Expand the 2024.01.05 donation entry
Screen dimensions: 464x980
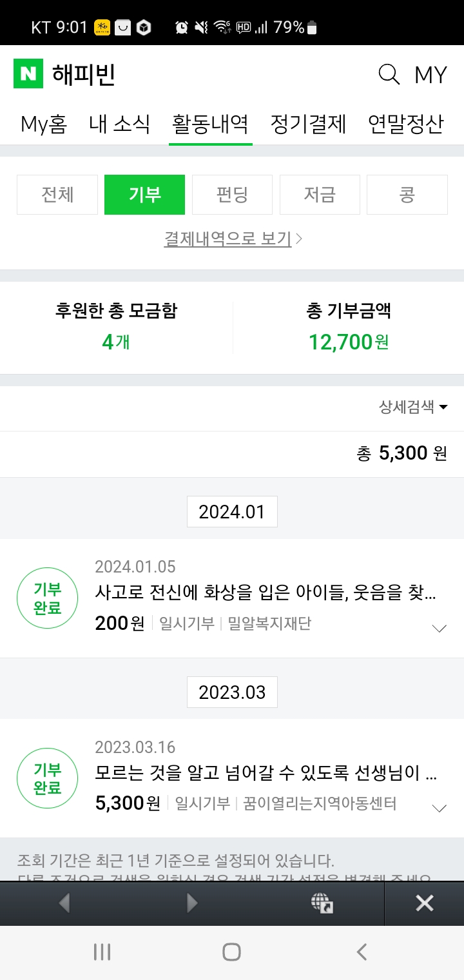pos(439,629)
